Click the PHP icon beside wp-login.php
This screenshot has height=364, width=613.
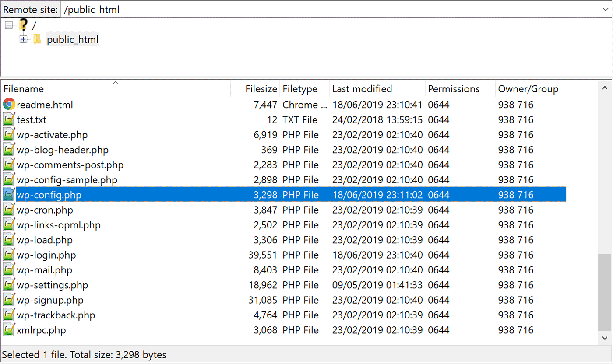9,255
